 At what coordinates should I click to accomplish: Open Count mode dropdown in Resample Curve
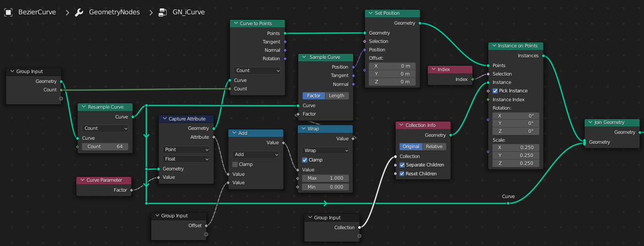(x=105, y=128)
